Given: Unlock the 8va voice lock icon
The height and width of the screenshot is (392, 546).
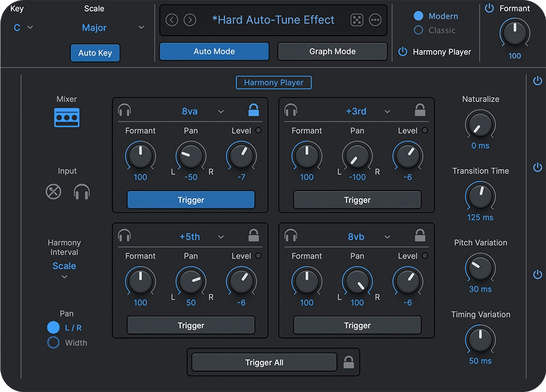Looking at the screenshot, I should (253, 111).
